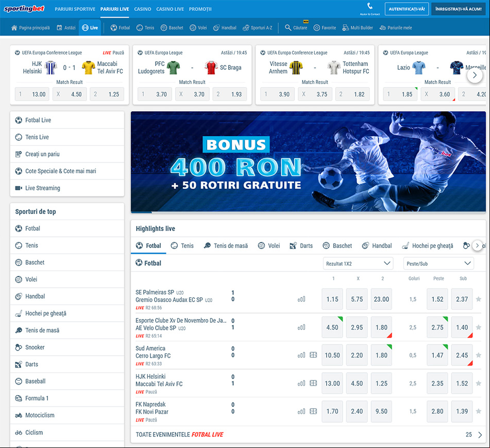
Task: Open Formula 1 in Sporturi de top
Action: (x=67, y=399)
